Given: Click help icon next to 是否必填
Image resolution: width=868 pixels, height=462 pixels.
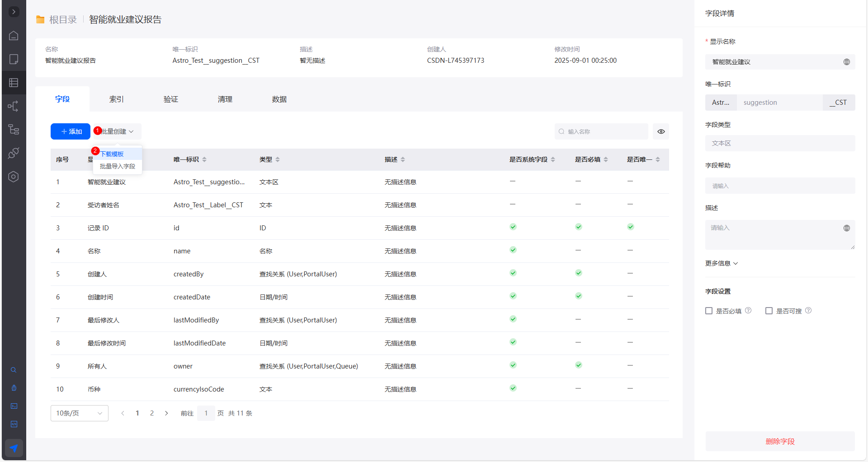Looking at the screenshot, I should (x=748, y=310).
